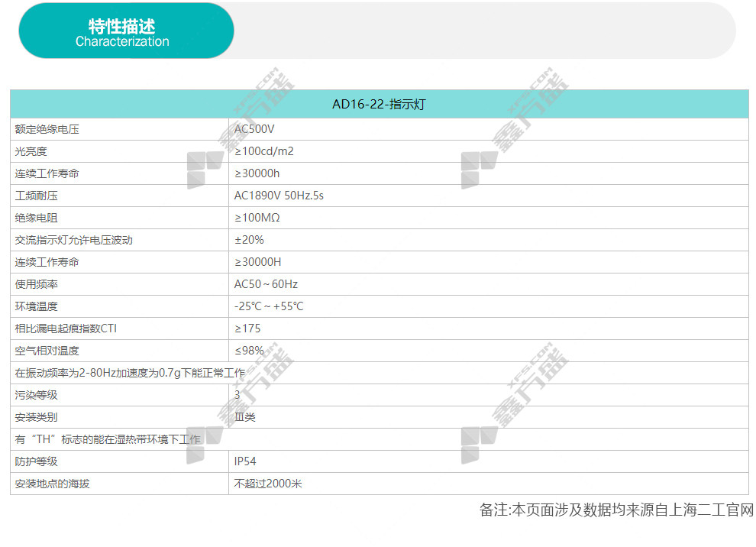Click the ≥100cd/m2 brightness value
The image size is (756, 547).
(x=264, y=151)
